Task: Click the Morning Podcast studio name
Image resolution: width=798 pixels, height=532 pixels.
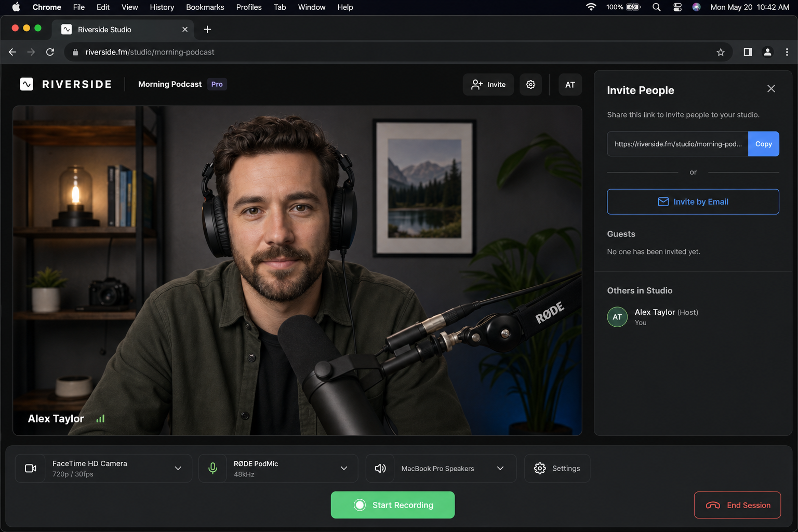Action: pos(170,84)
